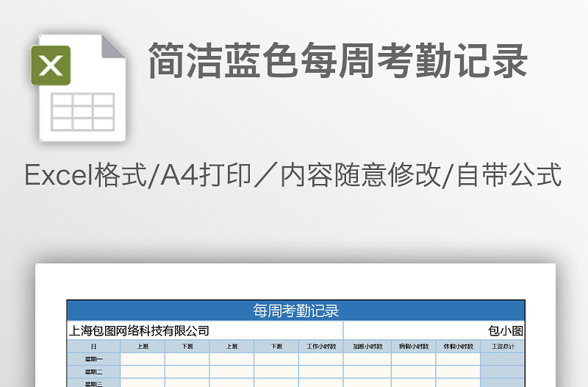Click the 星期二 row label
588x387 pixels.
pos(94,372)
